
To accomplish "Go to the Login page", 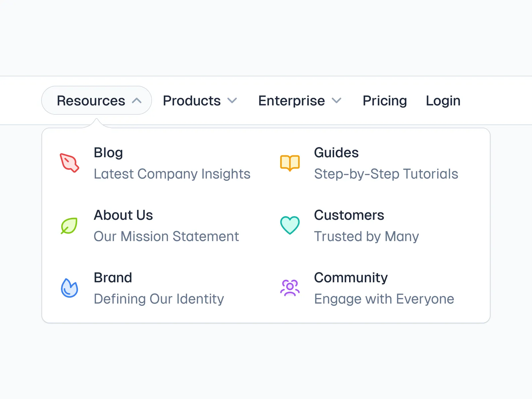I will (443, 101).
